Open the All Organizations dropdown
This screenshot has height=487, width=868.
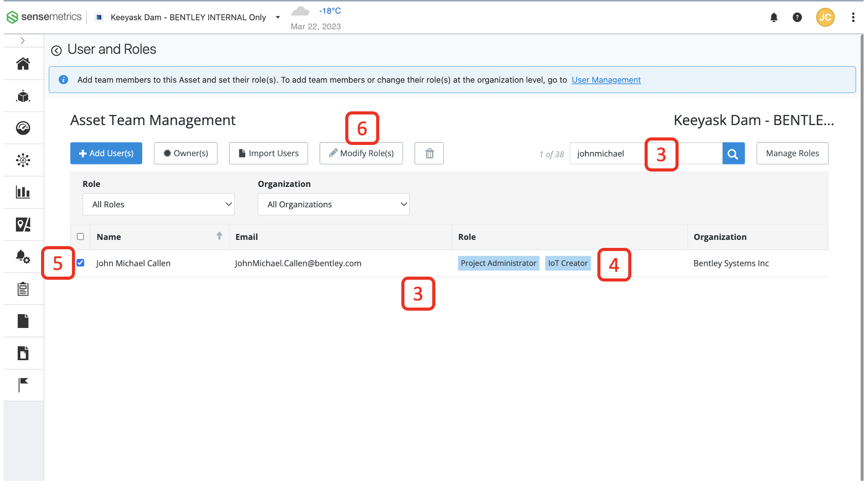point(333,204)
